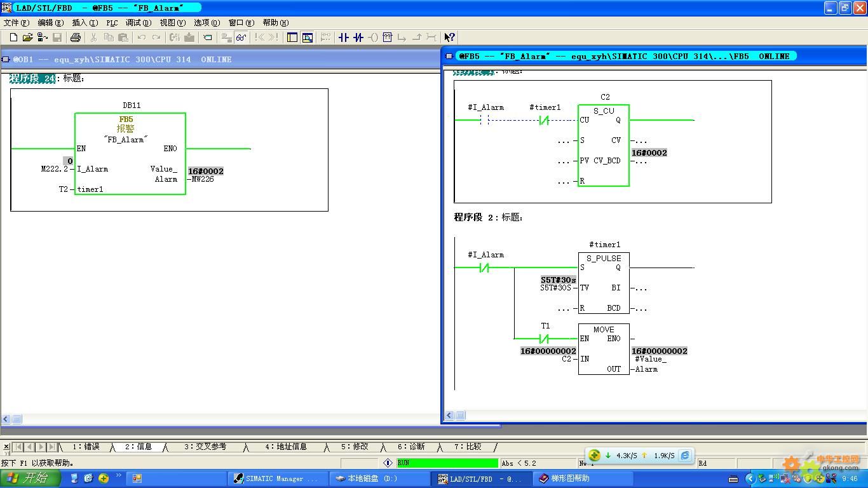
Task: Click the Print toolbar icon
Action: [75, 37]
